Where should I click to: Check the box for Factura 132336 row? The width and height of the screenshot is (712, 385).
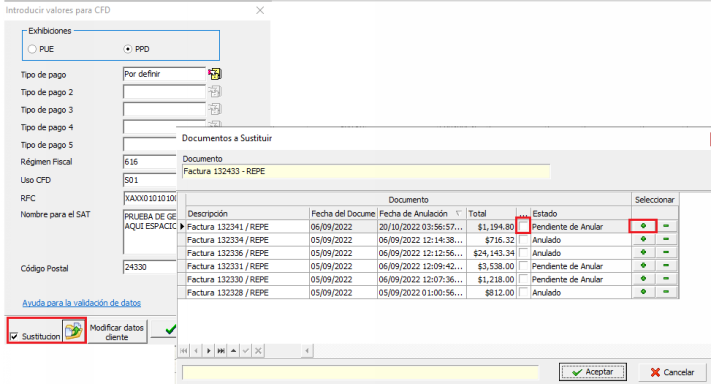click(524, 252)
